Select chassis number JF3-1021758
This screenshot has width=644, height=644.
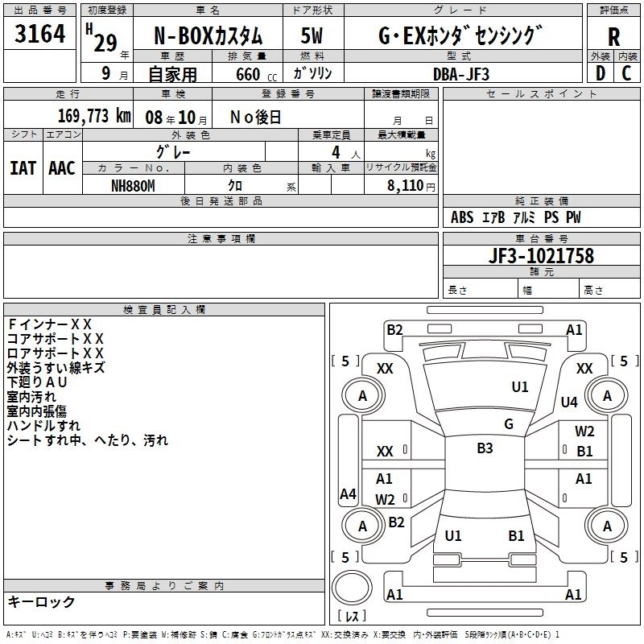pyautogui.click(x=541, y=255)
